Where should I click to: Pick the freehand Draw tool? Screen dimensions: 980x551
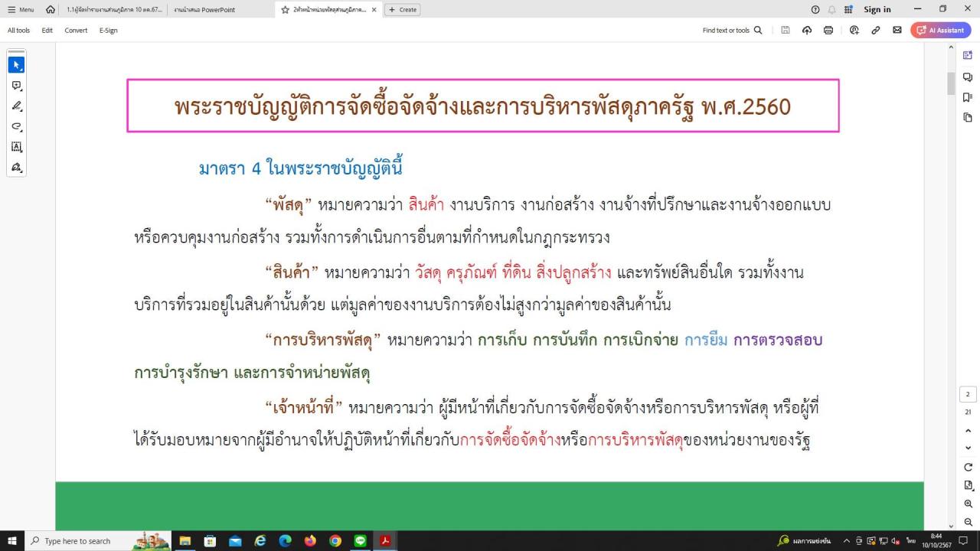click(17, 126)
